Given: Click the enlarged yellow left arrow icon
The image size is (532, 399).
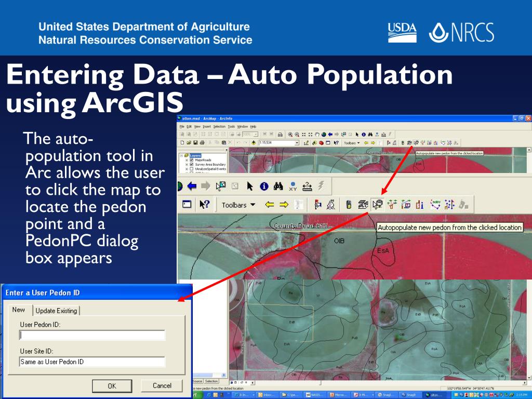Looking at the screenshot, I should point(270,204).
